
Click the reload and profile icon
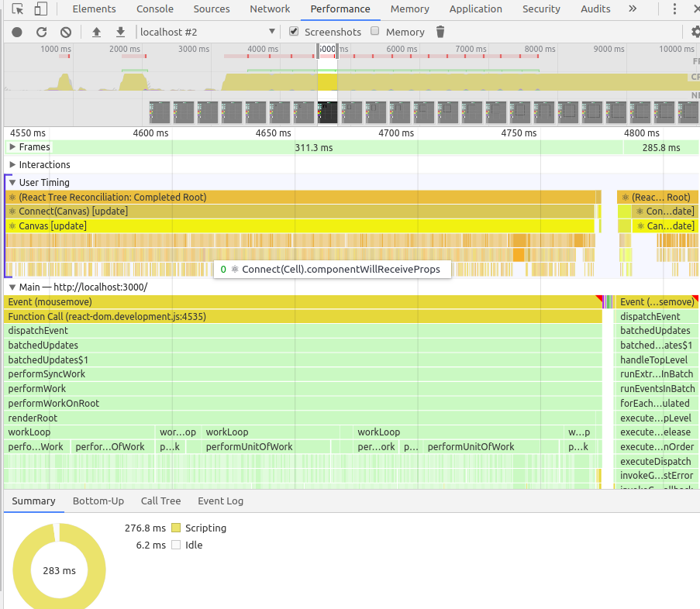tap(42, 32)
